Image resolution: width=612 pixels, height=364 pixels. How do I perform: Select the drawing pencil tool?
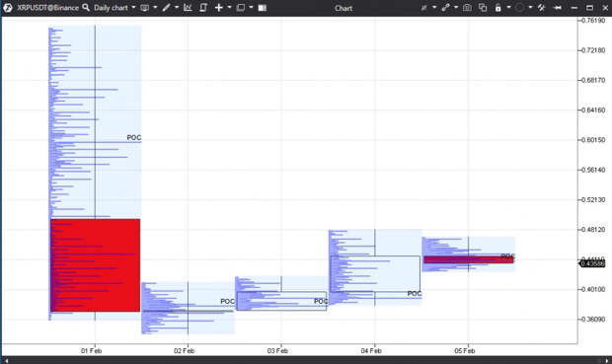click(x=166, y=8)
